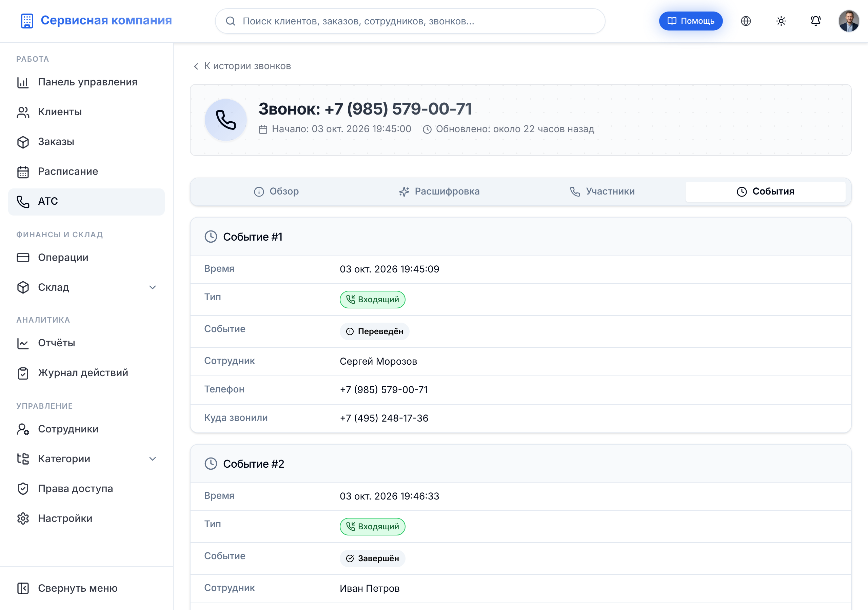Expand Категории submenu chevron
Image resolution: width=868 pixels, height=610 pixels.
152,459
